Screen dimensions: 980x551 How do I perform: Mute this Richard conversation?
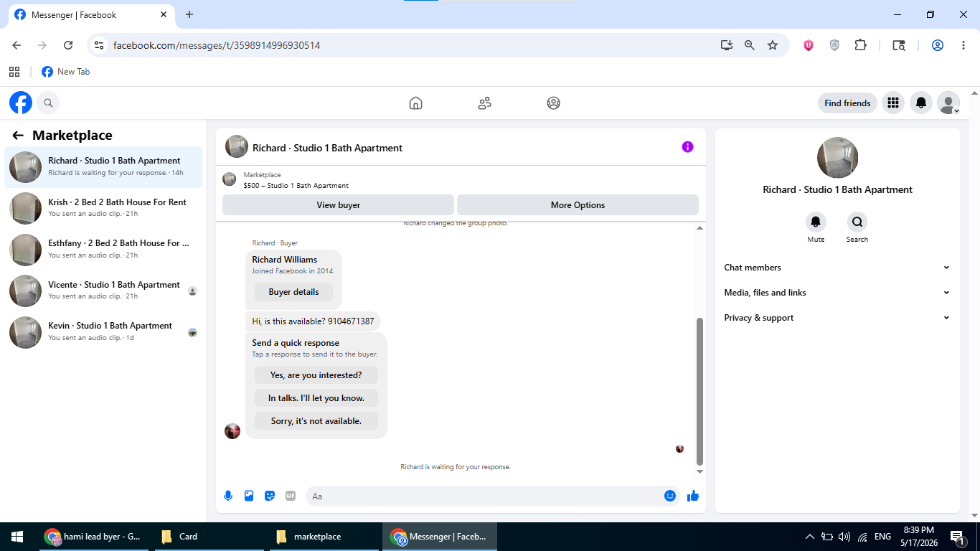pos(816,222)
